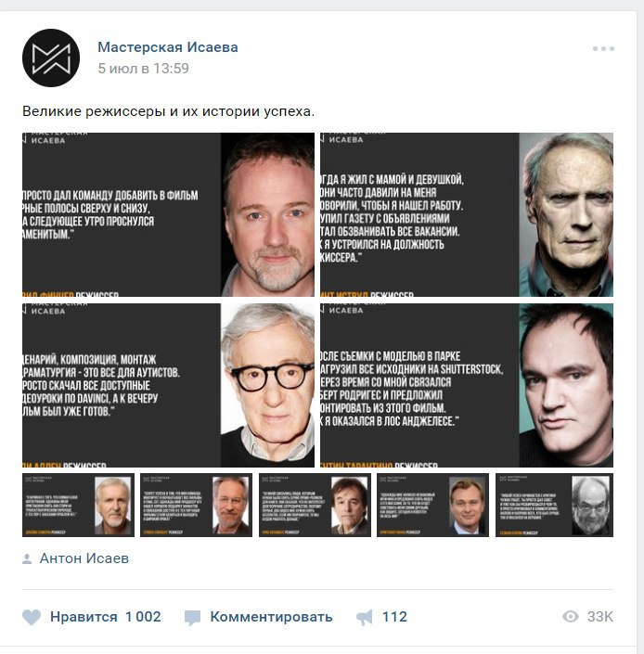Open the photo mentioning Shutterstock
The height and width of the screenshot is (654, 644).
tap(467, 385)
